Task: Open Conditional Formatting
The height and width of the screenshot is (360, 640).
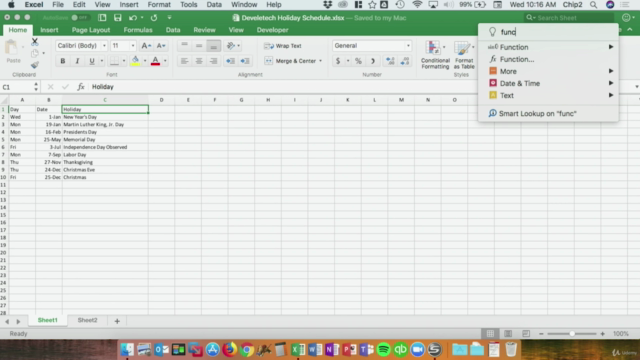Action: 435,55
